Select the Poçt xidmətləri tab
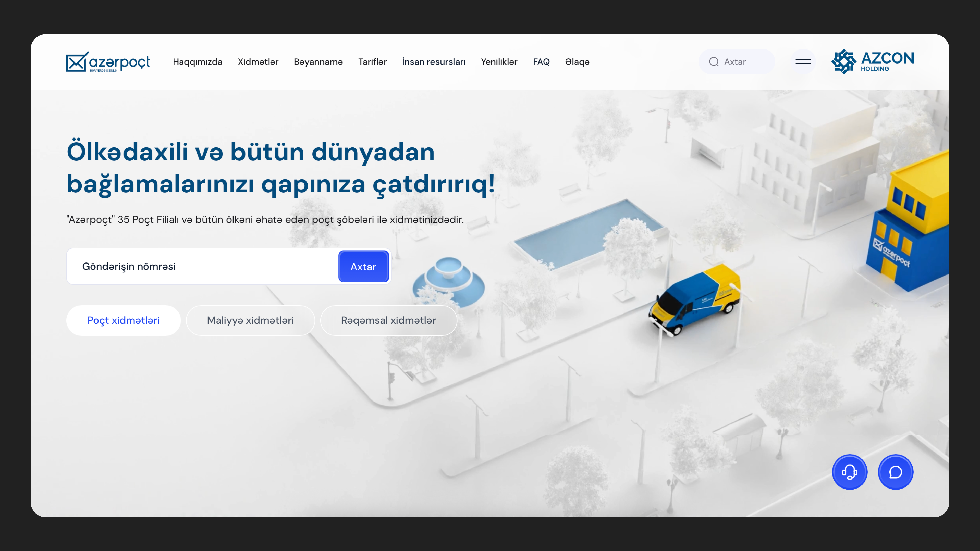This screenshot has height=551, width=980. click(x=123, y=320)
